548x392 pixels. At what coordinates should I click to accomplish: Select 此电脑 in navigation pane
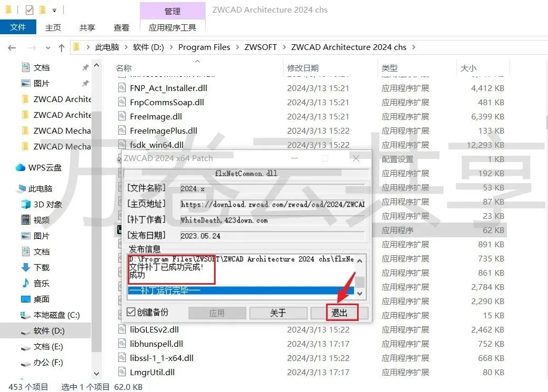tap(40, 188)
